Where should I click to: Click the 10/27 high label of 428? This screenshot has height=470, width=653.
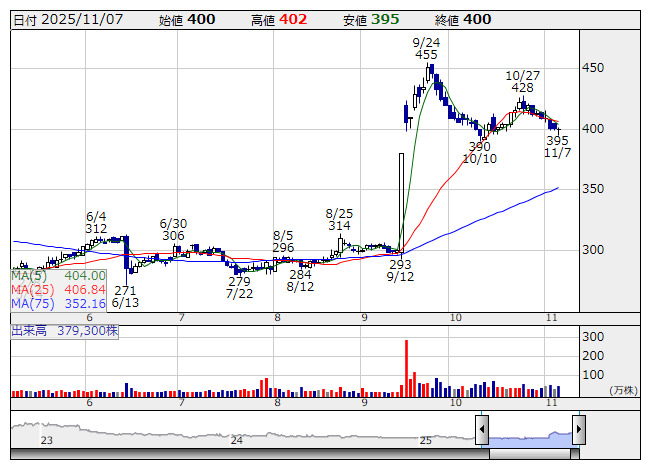point(522,81)
